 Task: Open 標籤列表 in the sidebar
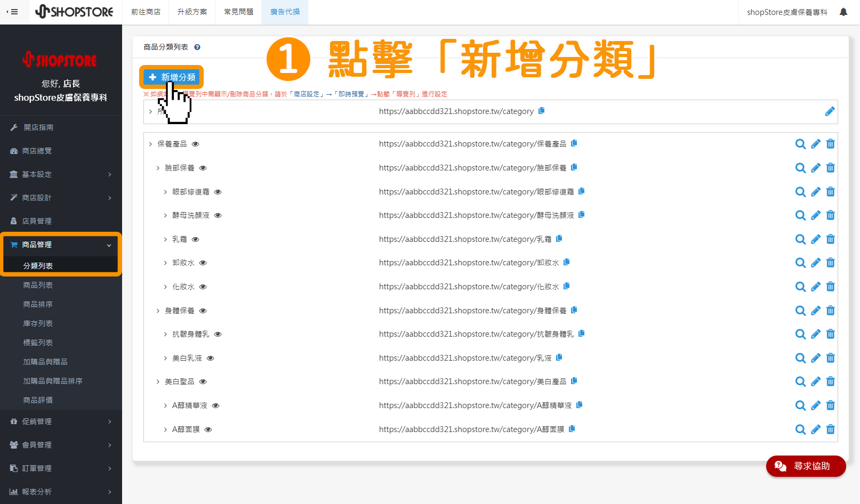[38, 343]
